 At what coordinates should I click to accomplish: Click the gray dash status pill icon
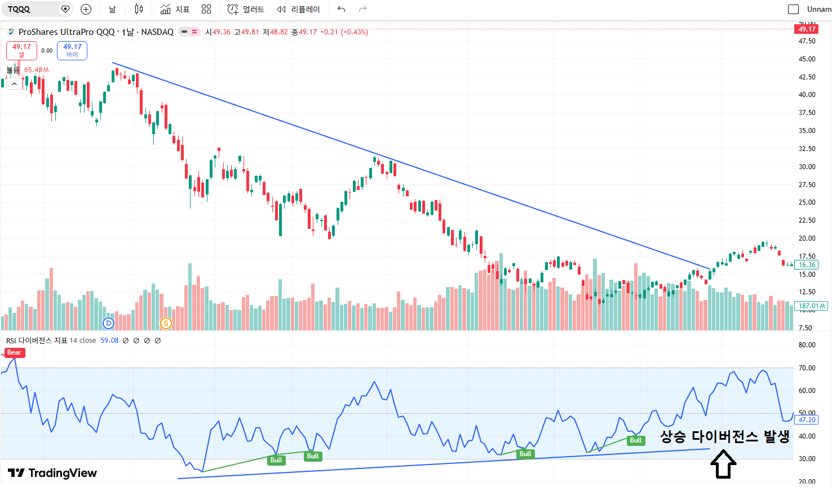(184, 32)
